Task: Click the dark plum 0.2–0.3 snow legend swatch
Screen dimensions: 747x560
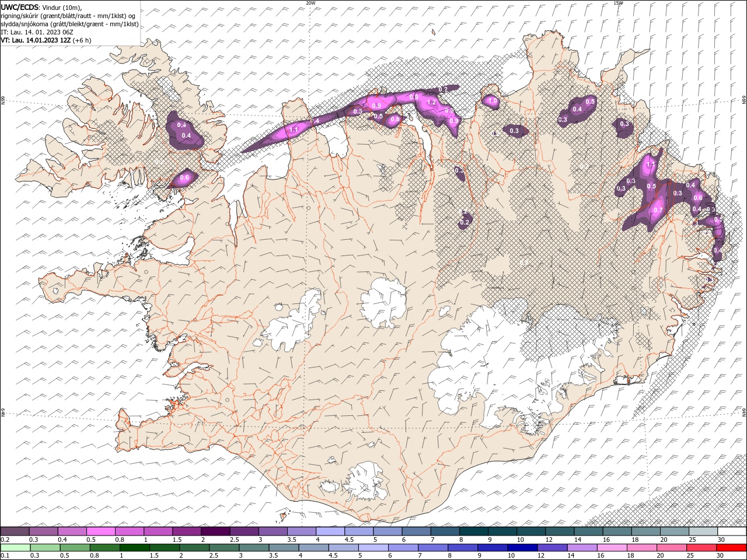Action: click(x=15, y=531)
